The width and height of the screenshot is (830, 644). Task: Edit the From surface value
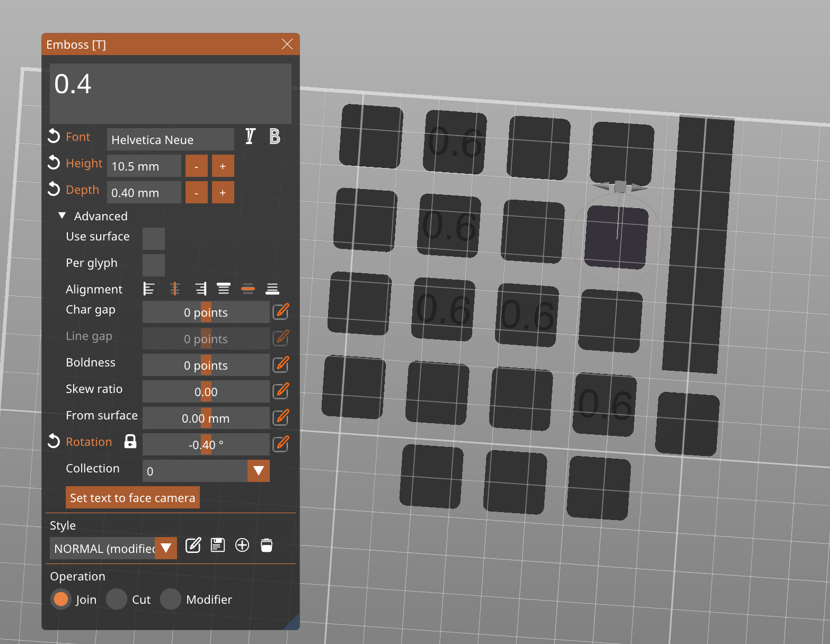click(281, 417)
